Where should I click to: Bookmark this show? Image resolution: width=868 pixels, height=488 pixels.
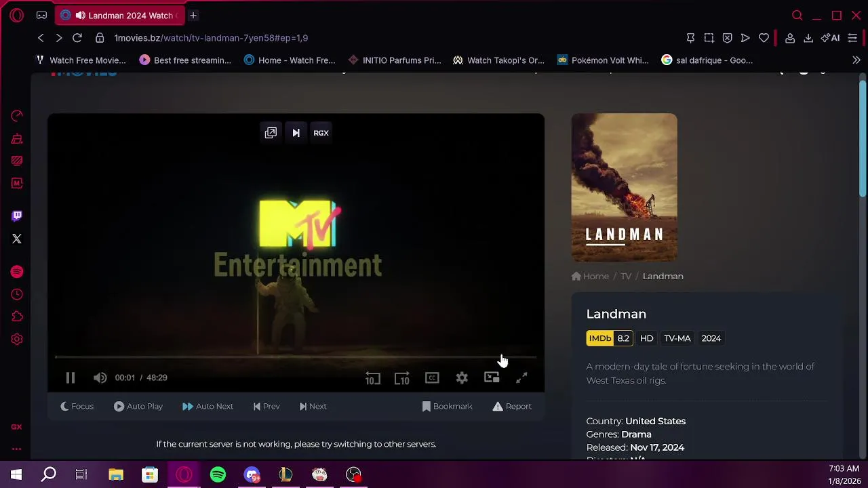(447, 406)
